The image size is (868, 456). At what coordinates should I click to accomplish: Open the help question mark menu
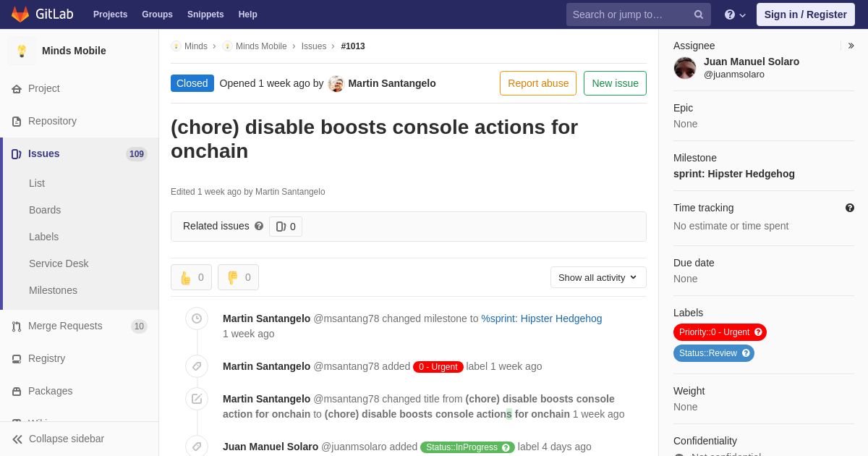(735, 14)
